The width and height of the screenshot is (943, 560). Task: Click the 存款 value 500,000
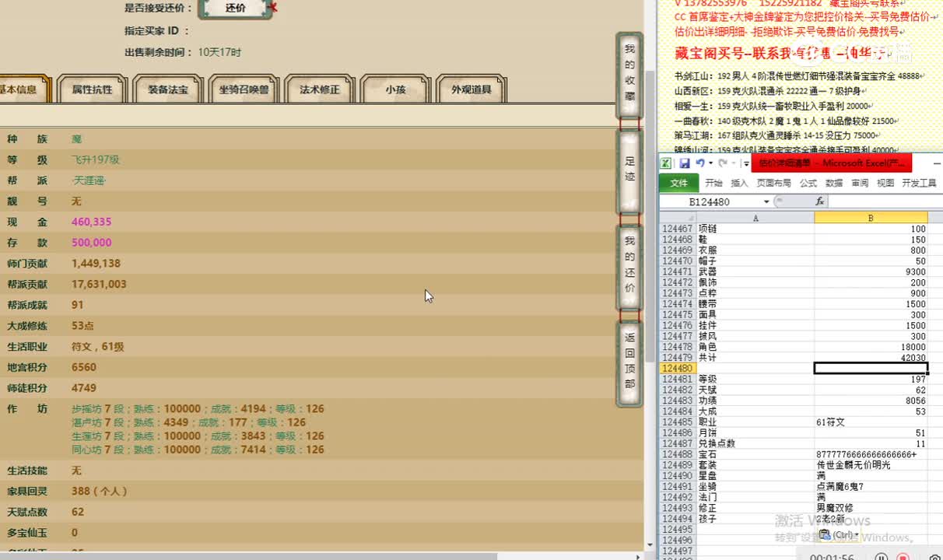[x=92, y=243]
